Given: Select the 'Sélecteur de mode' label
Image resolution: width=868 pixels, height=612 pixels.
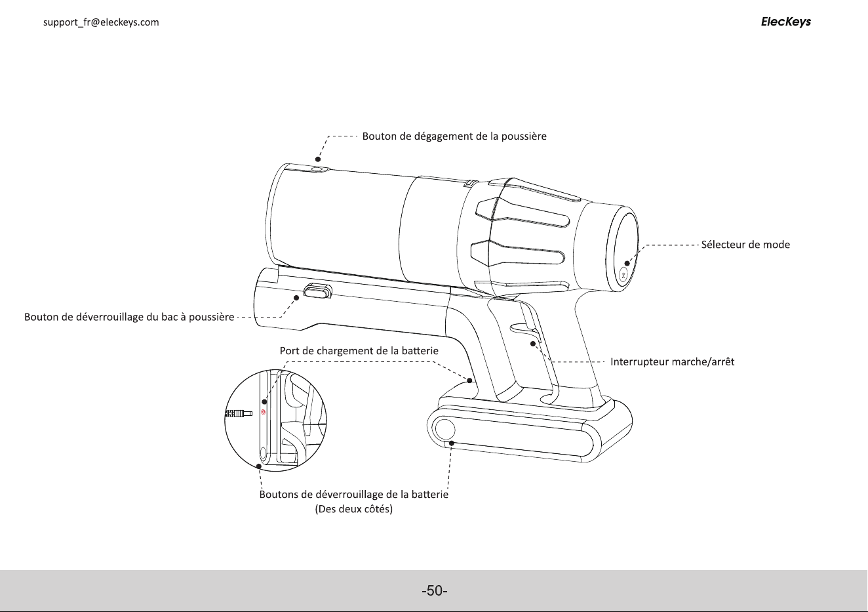Looking at the screenshot, I should pyautogui.click(x=745, y=245).
